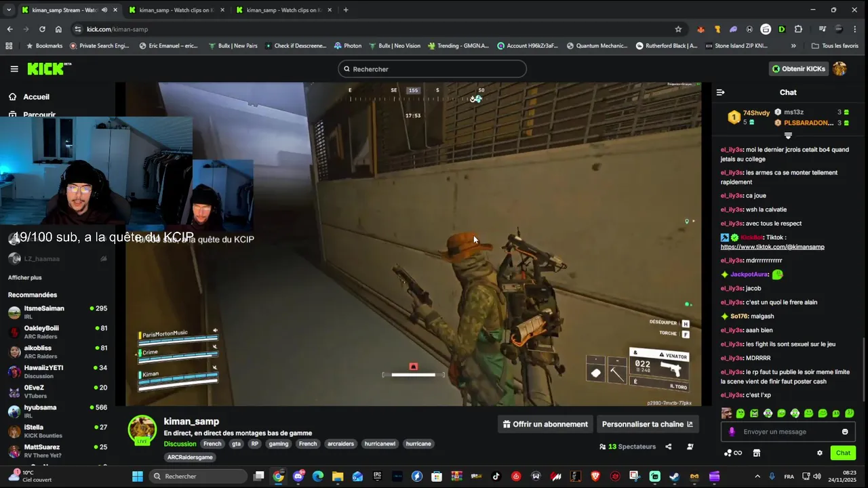Open your profile avatar menu
The height and width of the screenshot is (488, 868).
(840, 68)
